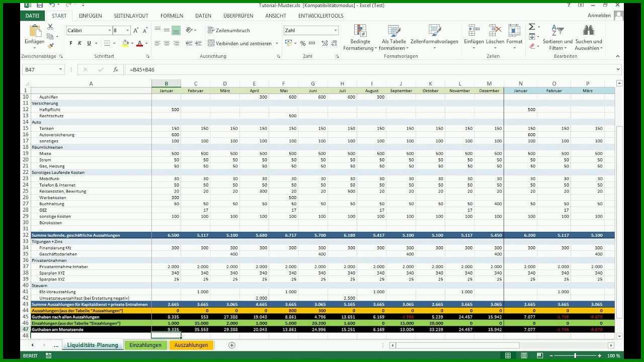Image resolution: width=644 pixels, height=362 pixels.
Task: Click the Verbinden und zentrieren button
Action: (240, 44)
